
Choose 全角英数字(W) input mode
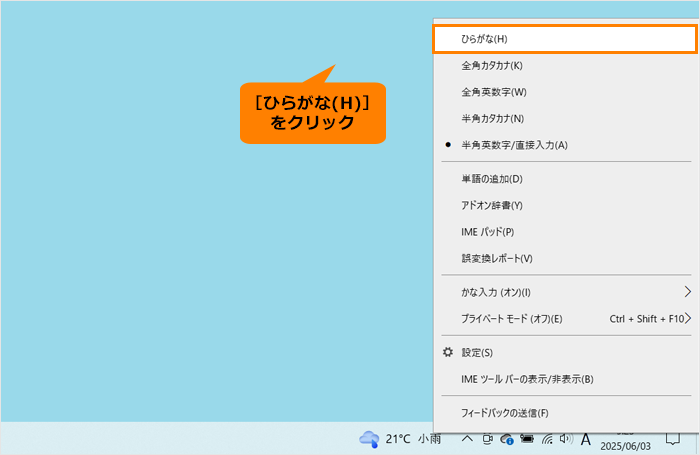565,92
